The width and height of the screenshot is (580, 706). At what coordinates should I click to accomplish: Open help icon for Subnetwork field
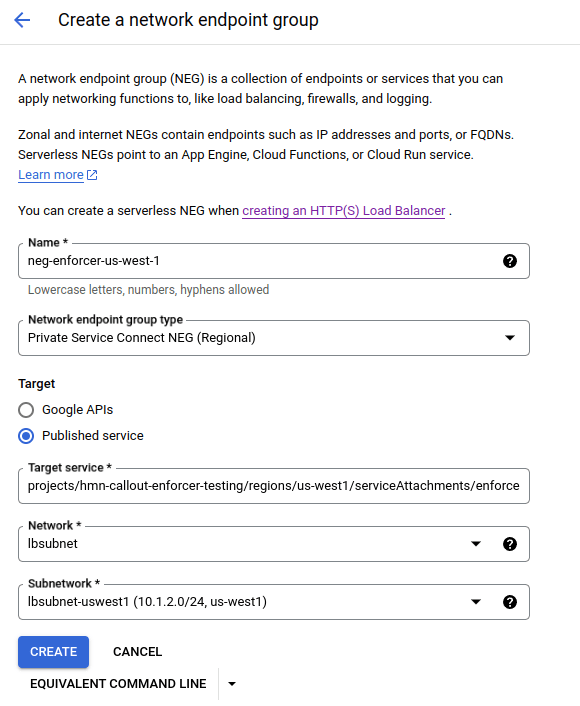coord(510,602)
